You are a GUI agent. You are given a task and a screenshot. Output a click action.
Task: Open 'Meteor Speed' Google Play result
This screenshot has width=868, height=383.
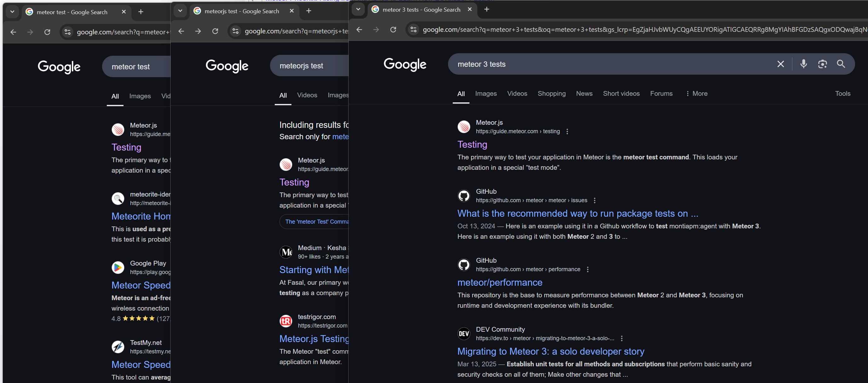coord(141,285)
